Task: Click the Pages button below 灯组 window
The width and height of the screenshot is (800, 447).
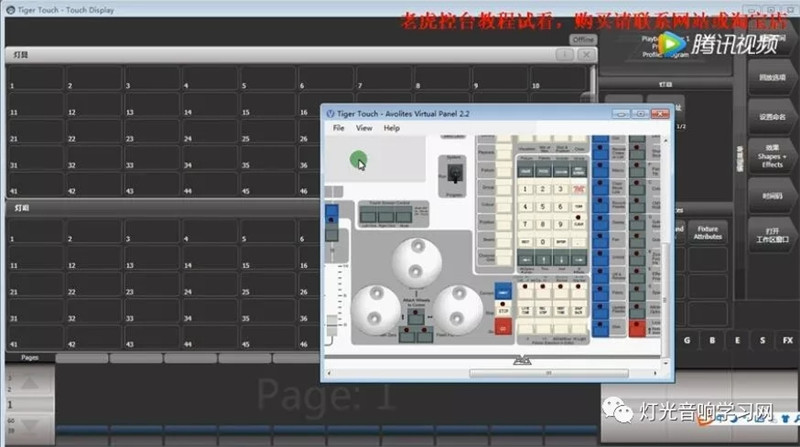Action: [30, 358]
